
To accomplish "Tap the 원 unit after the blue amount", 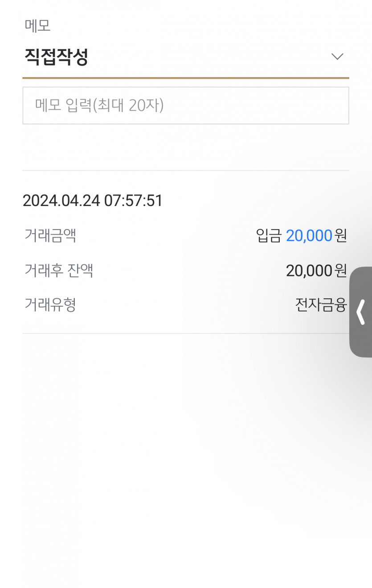I will tap(341, 235).
